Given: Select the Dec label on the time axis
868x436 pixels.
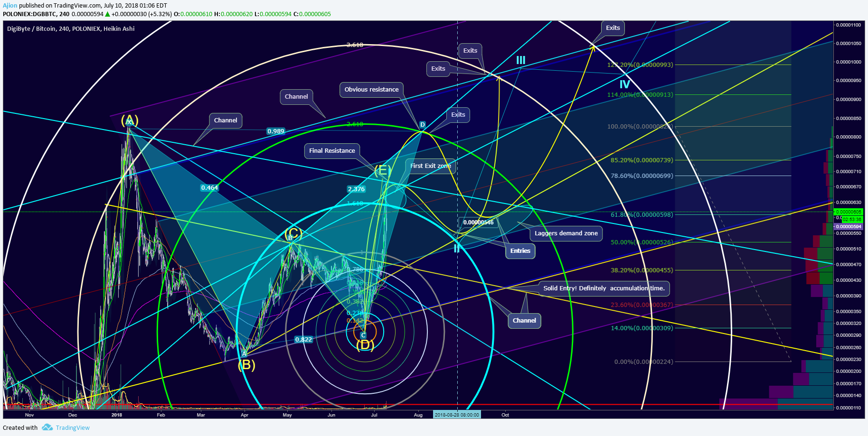Looking at the screenshot, I should [x=73, y=415].
